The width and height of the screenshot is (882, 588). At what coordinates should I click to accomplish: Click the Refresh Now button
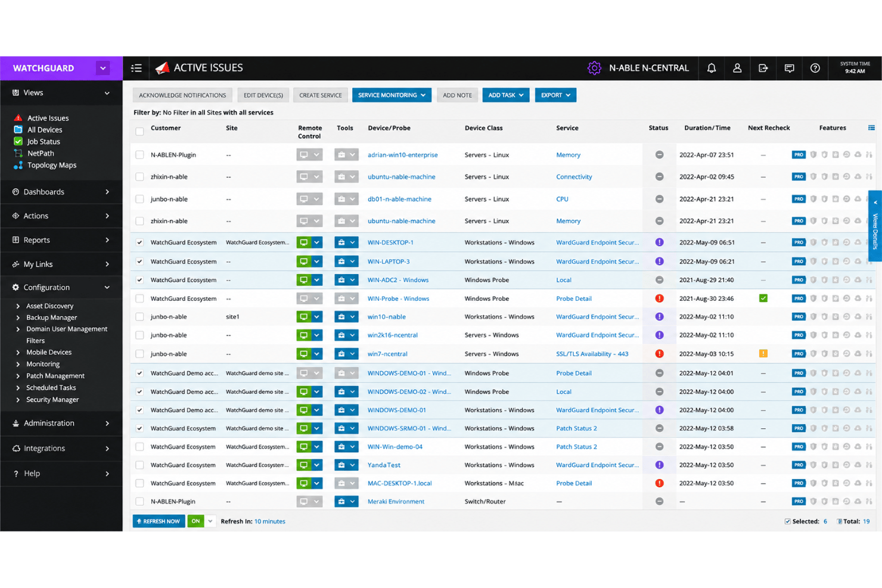[159, 521]
